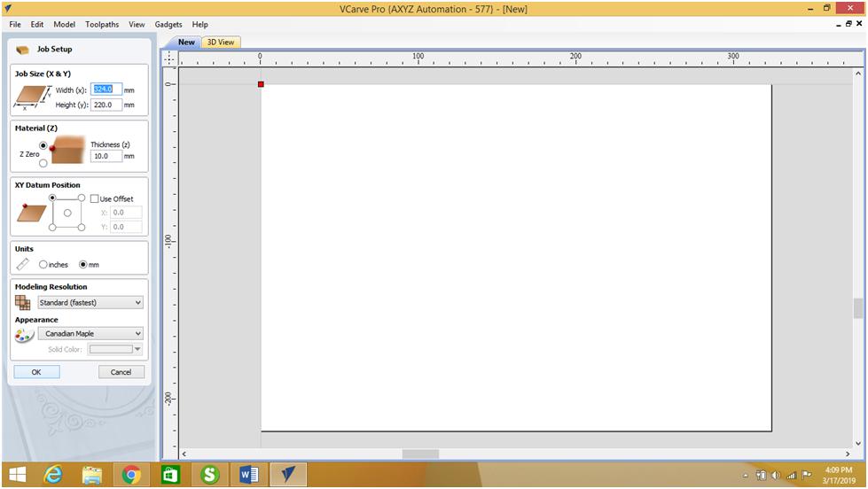This screenshot has height=489, width=868.
Task: Click the vertical scrollbar thumb
Action: point(858,308)
